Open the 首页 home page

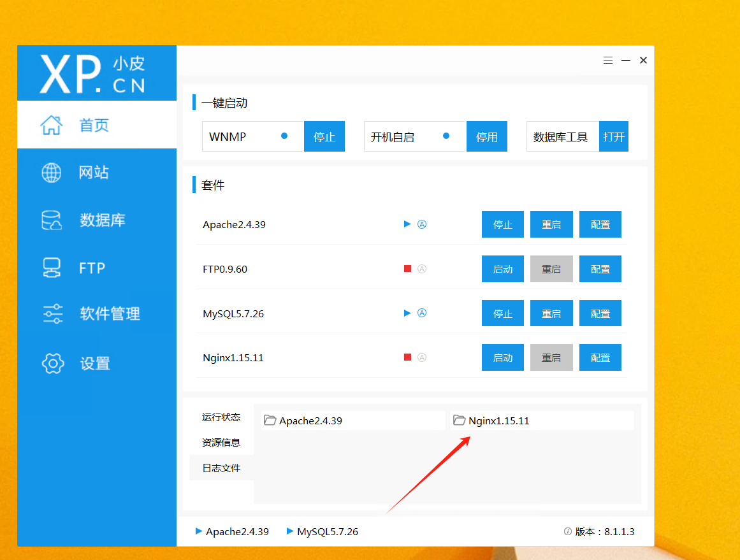tap(97, 124)
